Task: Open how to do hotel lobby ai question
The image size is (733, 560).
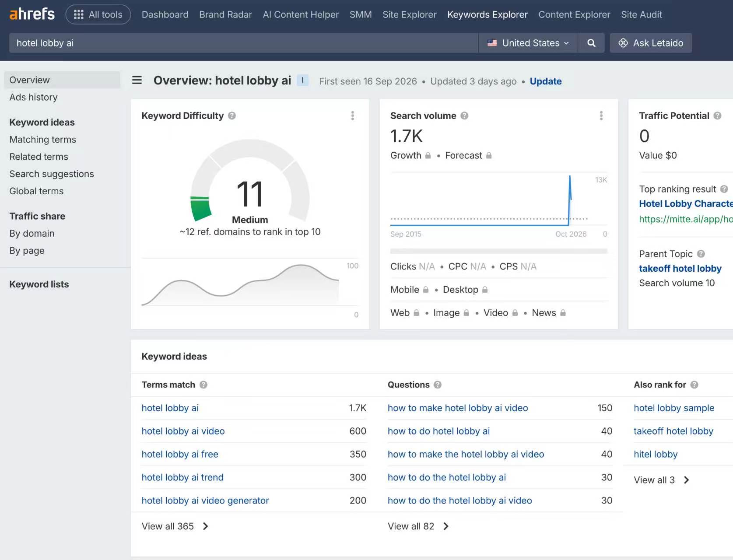Action: [438, 431]
